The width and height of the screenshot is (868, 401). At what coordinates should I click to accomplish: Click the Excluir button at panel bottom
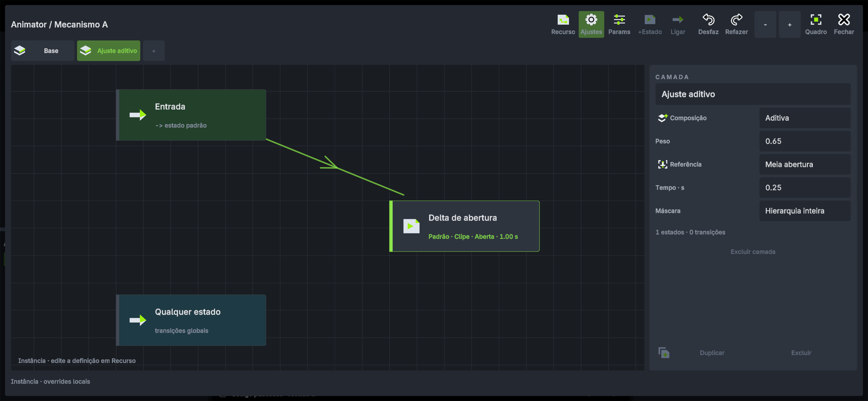[x=801, y=353]
